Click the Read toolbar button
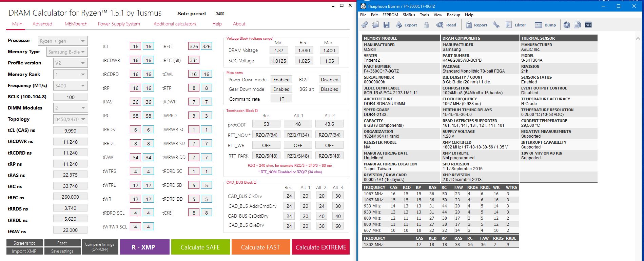 (446, 25)
